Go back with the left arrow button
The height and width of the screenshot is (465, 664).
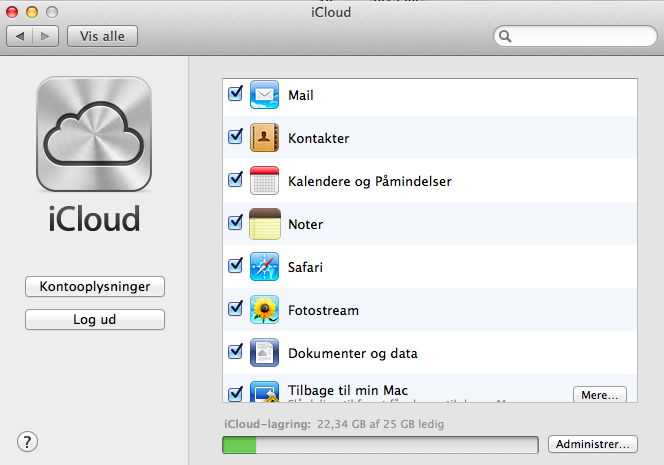point(21,36)
